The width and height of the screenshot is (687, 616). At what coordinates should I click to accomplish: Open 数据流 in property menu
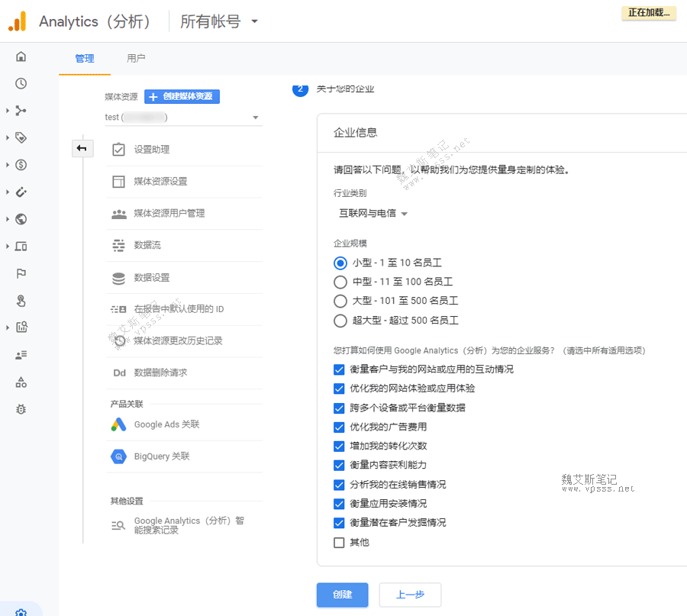147,245
